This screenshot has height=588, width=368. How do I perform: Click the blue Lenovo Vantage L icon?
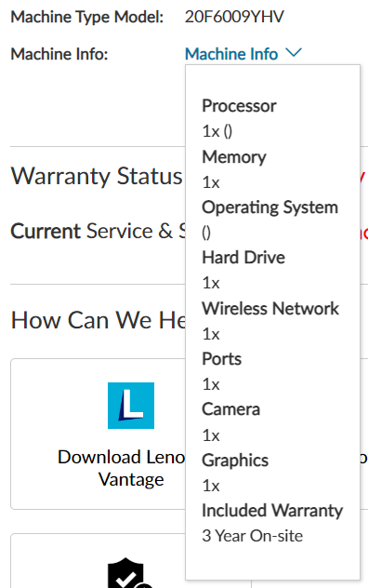tap(131, 406)
